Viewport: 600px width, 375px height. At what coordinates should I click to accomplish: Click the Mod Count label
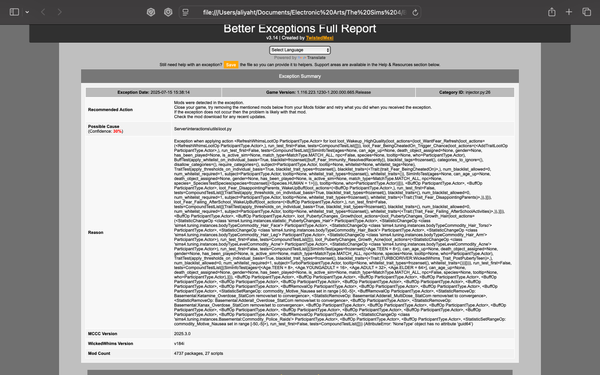point(99,354)
